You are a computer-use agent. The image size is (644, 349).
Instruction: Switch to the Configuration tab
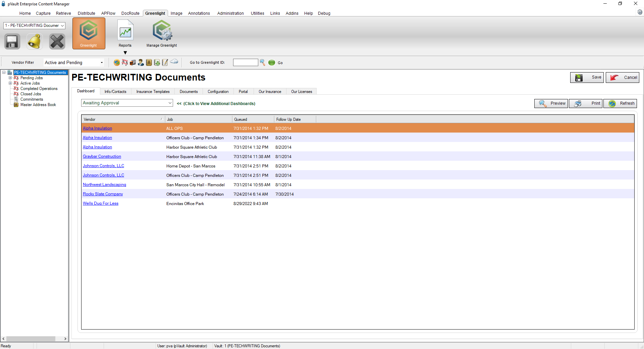[x=218, y=92]
